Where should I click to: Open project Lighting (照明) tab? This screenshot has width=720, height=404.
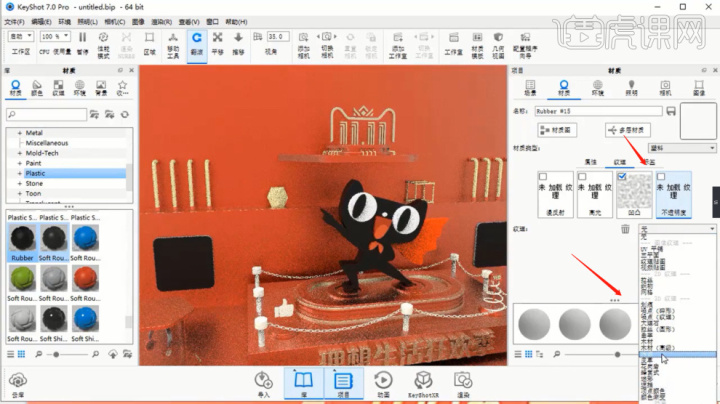tap(631, 88)
